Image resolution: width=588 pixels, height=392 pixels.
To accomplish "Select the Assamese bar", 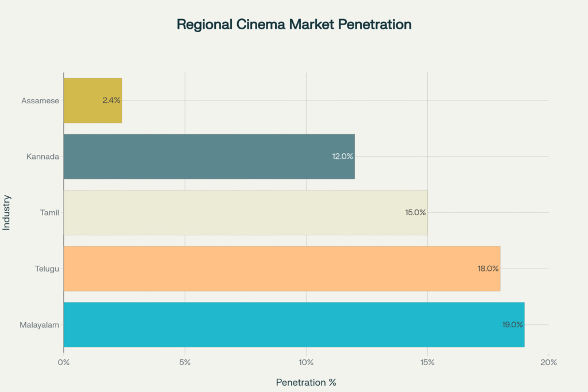I will tap(93, 100).
